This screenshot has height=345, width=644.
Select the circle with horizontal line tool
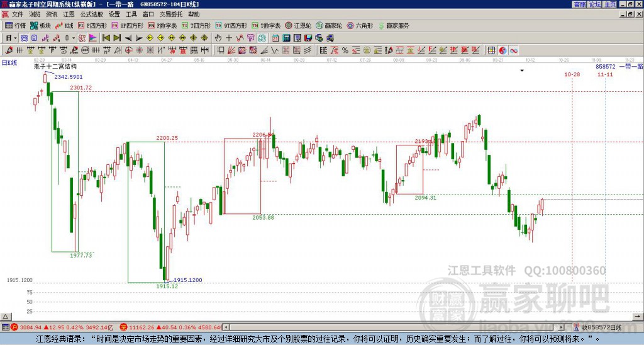click(x=85, y=50)
